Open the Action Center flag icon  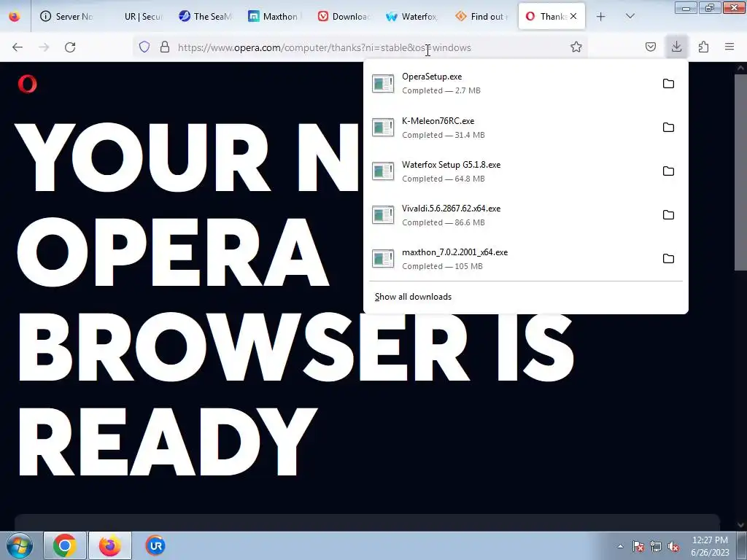[x=638, y=546]
